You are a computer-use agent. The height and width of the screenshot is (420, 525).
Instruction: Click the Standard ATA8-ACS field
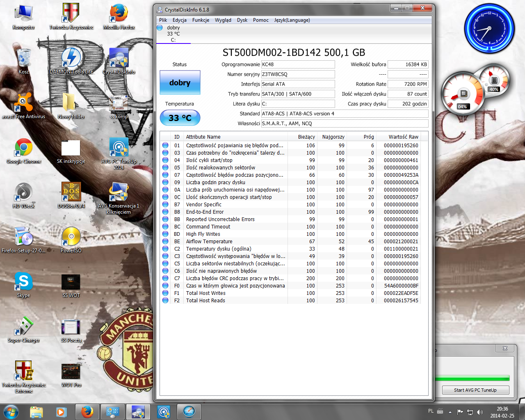(x=345, y=114)
